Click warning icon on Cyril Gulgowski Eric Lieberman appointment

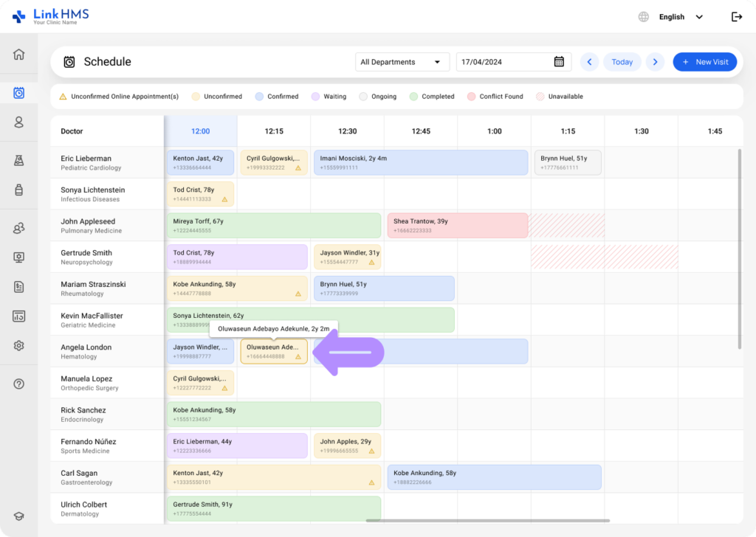pyautogui.click(x=298, y=168)
